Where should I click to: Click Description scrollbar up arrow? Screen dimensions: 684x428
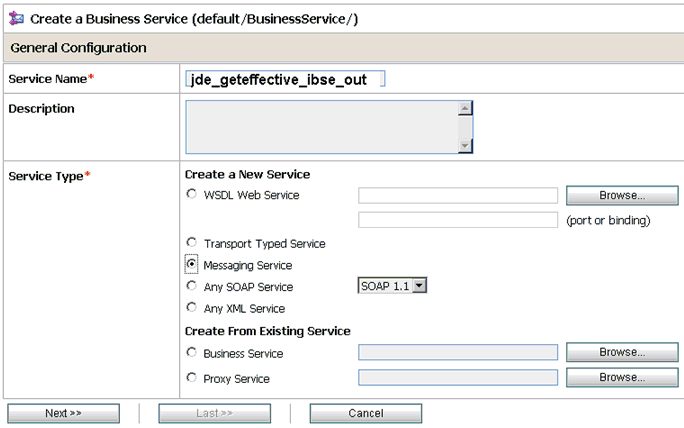click(465, 108)
